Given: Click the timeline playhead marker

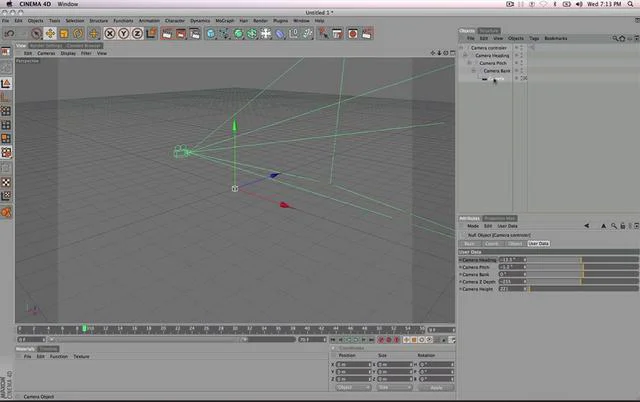Looking at the screenshot, I should coord(84,328).
